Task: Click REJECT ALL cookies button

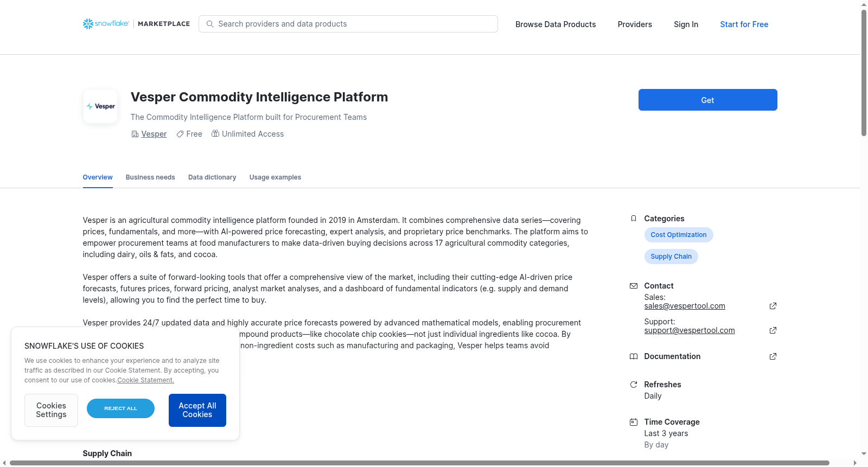Action: click(x=120, y=408)
